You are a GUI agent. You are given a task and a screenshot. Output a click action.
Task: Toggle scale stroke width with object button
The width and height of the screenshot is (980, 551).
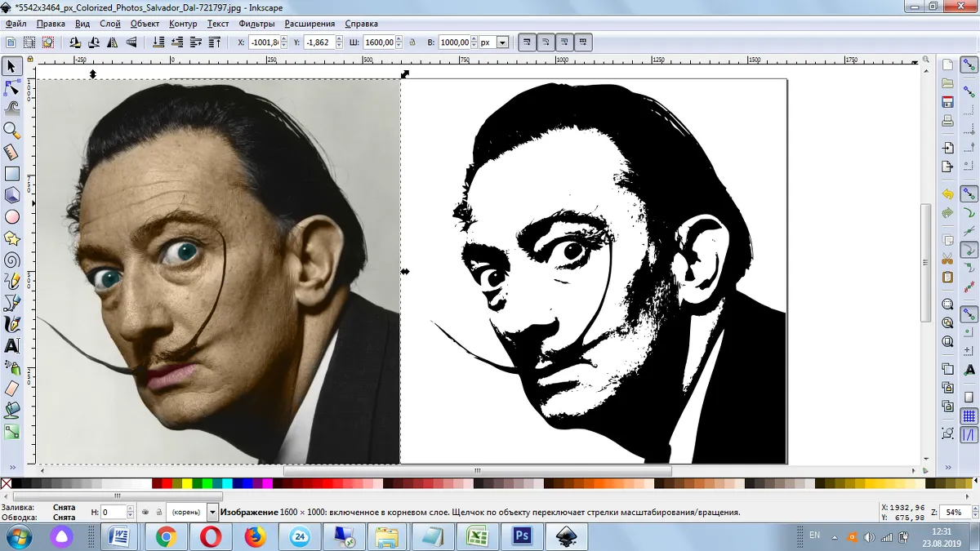527,42
